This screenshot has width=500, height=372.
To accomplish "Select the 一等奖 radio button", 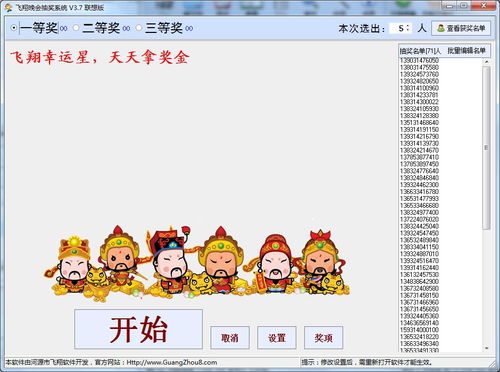I will (x=13, y=28).
